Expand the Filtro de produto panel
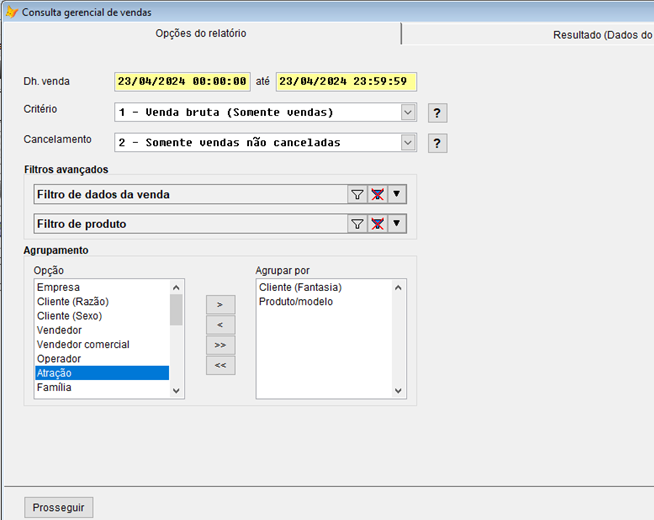 pyautogui.click(x=397, y=224)
